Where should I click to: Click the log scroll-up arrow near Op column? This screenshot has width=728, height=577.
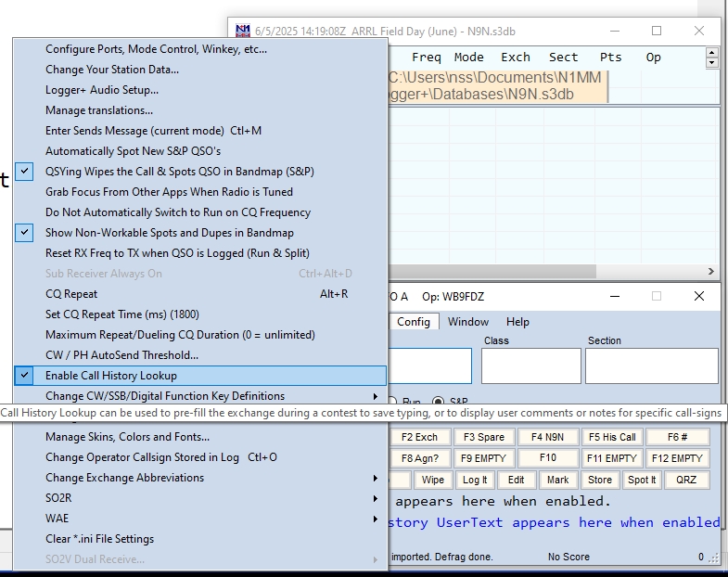click(x=712, y=53)
